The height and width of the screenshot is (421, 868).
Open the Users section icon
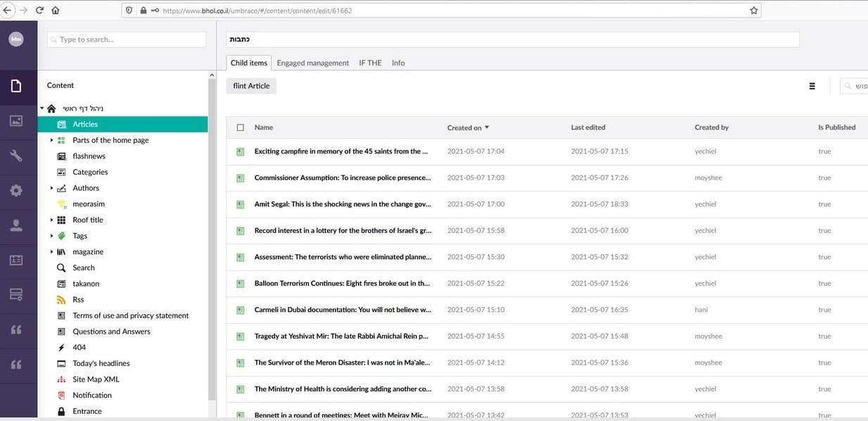point(16,225)
